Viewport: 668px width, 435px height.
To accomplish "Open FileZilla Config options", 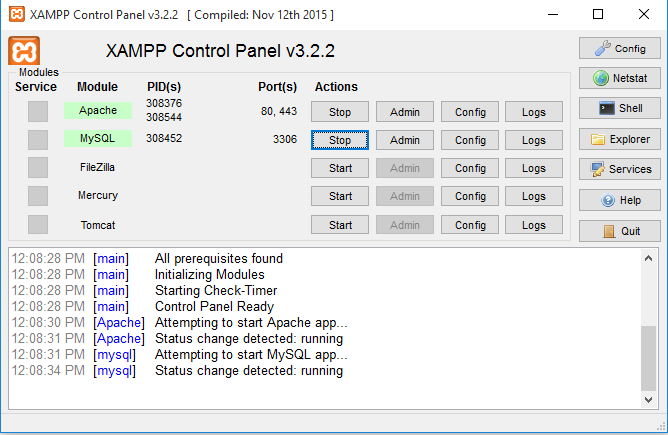I will [470, 168].
